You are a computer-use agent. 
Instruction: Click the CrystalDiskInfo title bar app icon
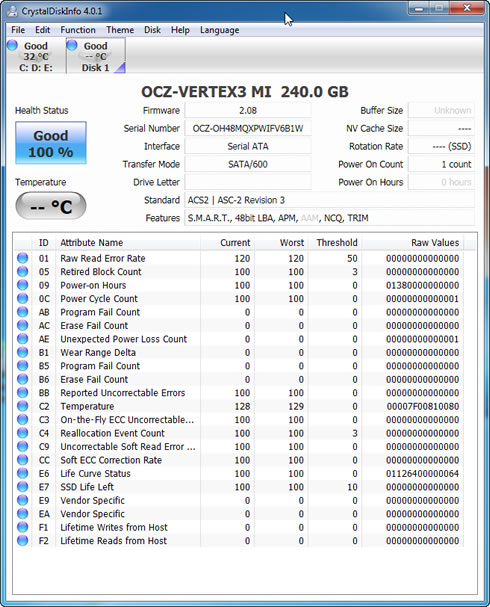pos(12,11)
